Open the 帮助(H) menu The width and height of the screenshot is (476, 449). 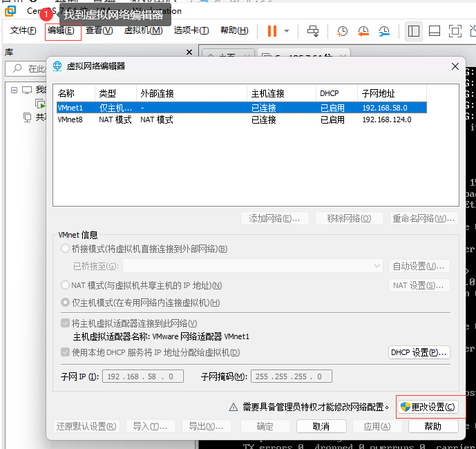click(x=234, y=30)
